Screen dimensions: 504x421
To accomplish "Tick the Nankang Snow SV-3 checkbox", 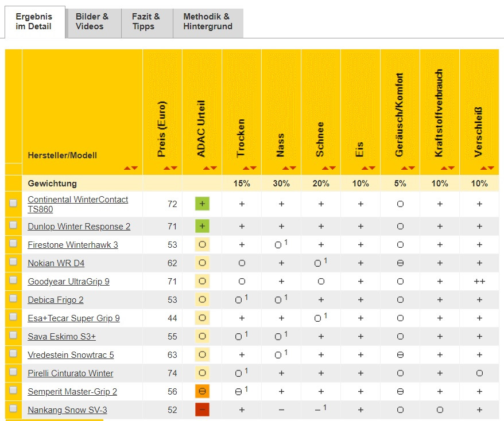I will pyautogui.click(x=13, y=408).
